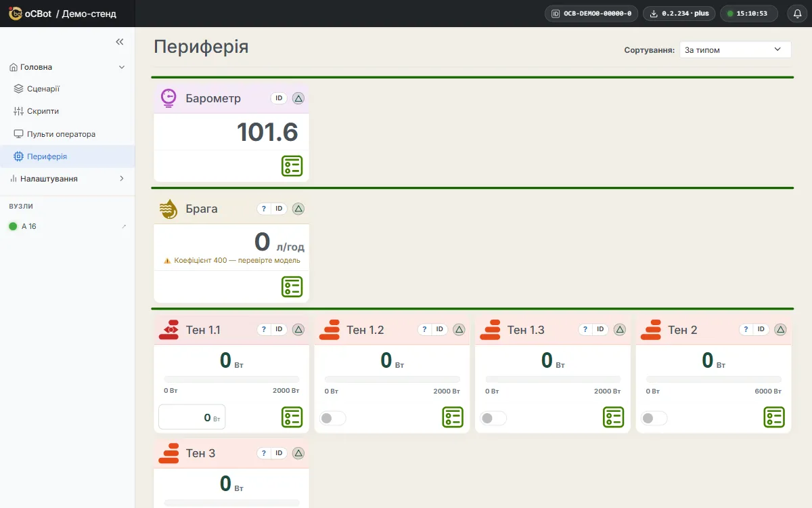Select node A 16 in sidebar

pyautogui.click(x=29, y=226)
